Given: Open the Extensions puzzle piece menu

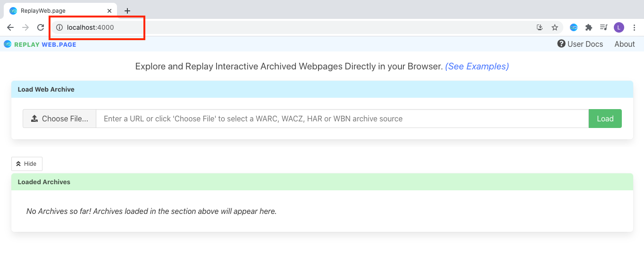Looking at the screenshot, I should point(588,27).
